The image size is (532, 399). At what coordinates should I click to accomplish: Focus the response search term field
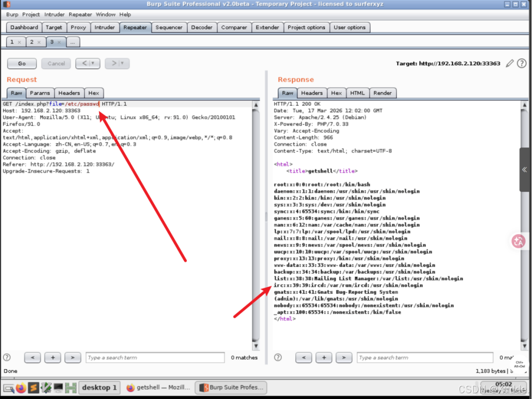(x=425, y=357)
